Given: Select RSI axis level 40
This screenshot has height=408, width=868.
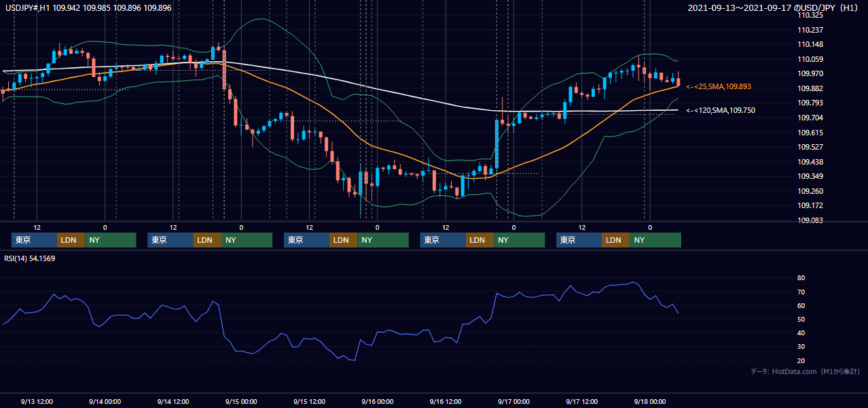Looking at the screenshot, I should pyautogui.click(x=801, y=333).
